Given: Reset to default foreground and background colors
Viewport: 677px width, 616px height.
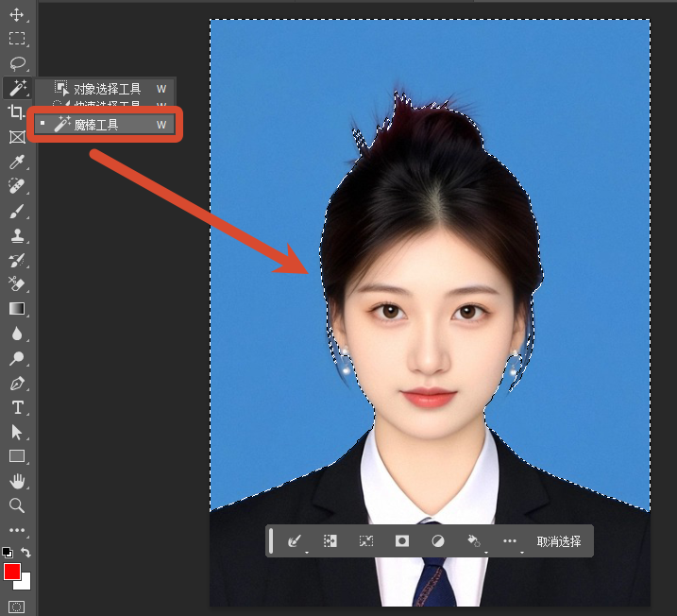Looking at the screenshot, I should point(8,553).
